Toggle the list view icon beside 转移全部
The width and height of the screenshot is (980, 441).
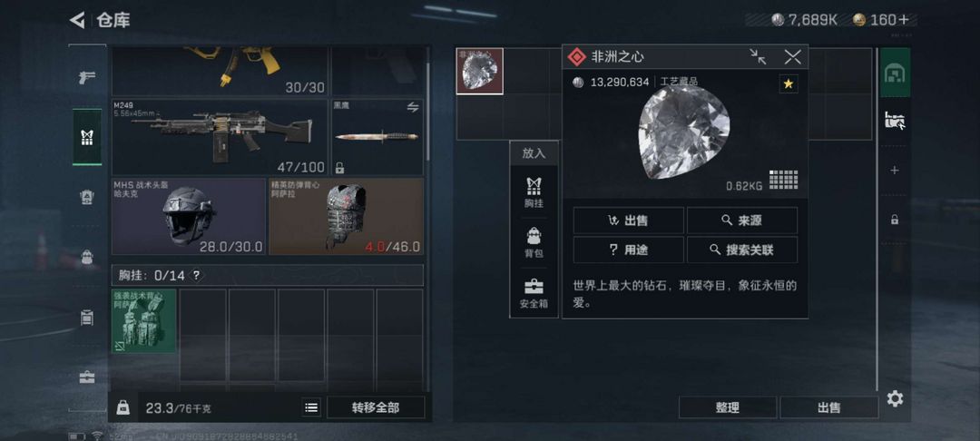coord(311,408)
